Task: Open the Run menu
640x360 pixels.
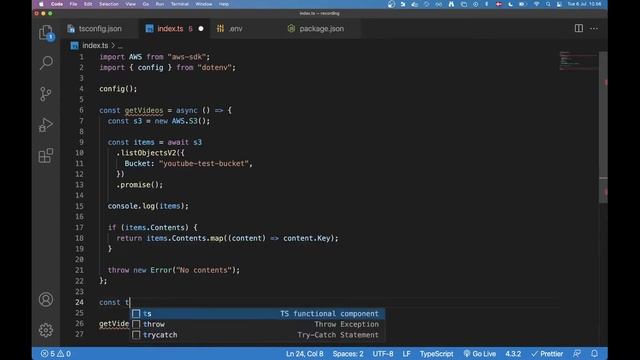Action: [160, 4]
